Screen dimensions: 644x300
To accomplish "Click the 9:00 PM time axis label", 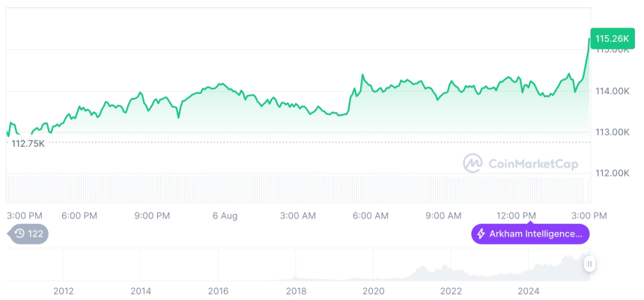I will (152, 215).
